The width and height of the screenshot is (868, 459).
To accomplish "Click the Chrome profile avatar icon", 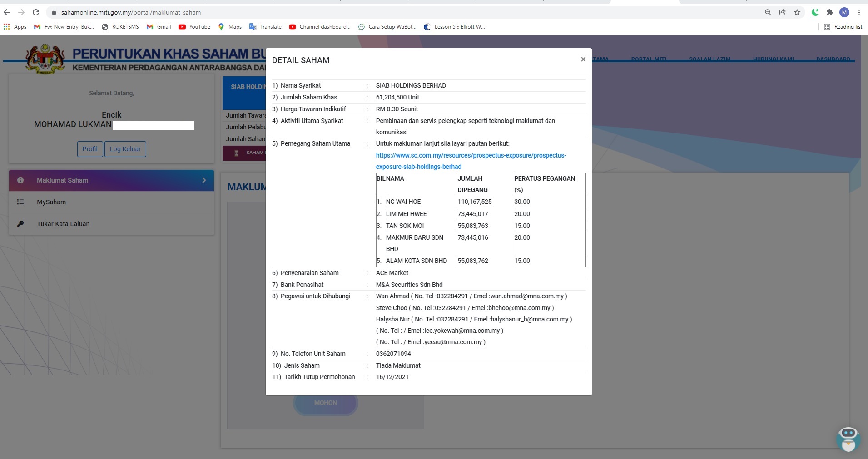I will [x=844, y=12].
